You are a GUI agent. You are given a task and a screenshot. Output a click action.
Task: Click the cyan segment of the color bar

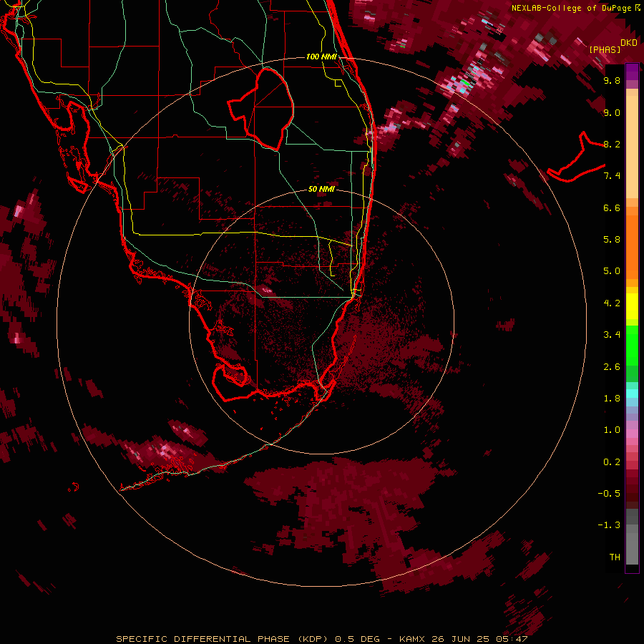[632, 394]
